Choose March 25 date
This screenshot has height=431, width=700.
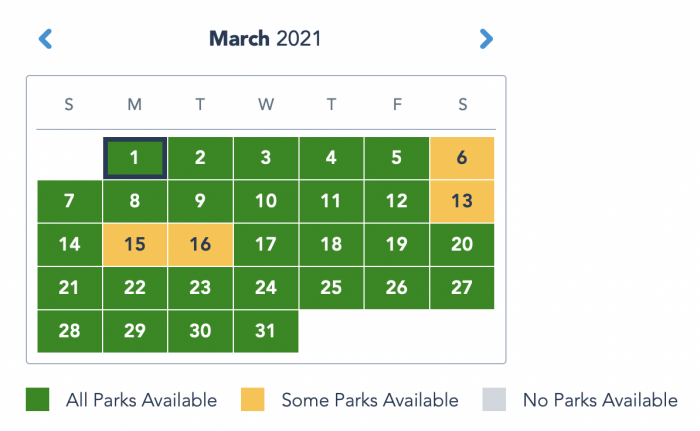pyautogui.click(x=331, y=288)
